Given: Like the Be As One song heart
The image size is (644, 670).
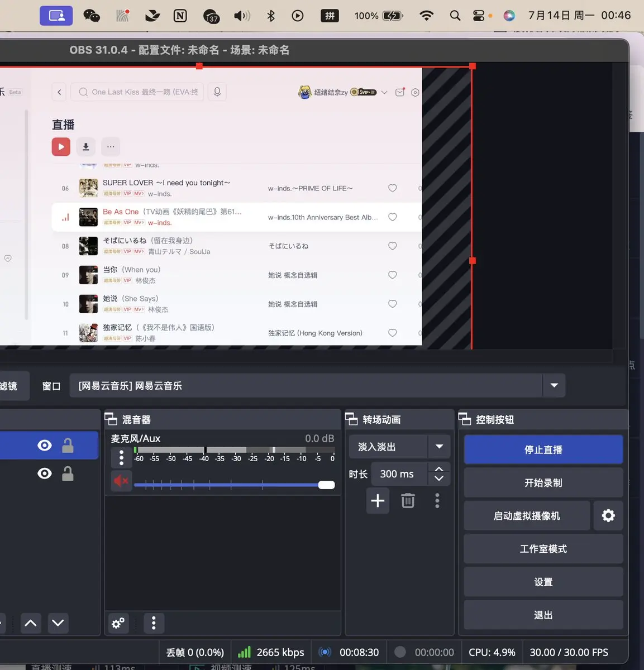Looking at the screenshot, I should (x=393, y=217).
